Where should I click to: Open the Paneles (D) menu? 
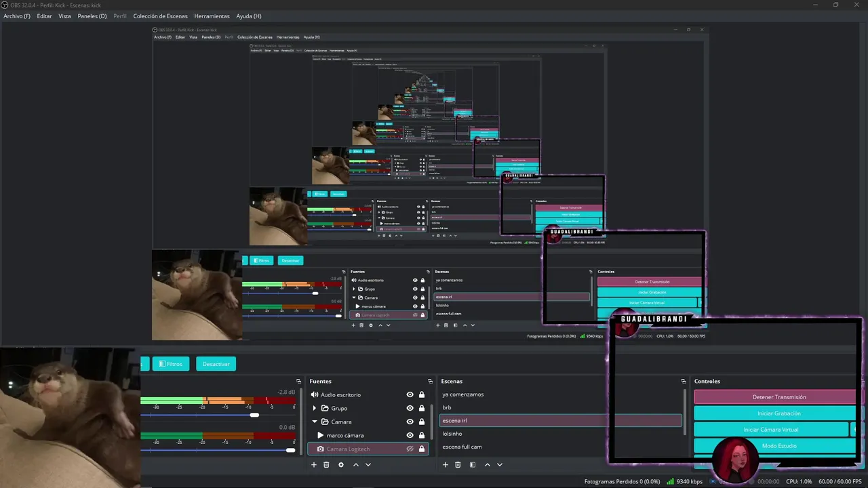[92, 16]
